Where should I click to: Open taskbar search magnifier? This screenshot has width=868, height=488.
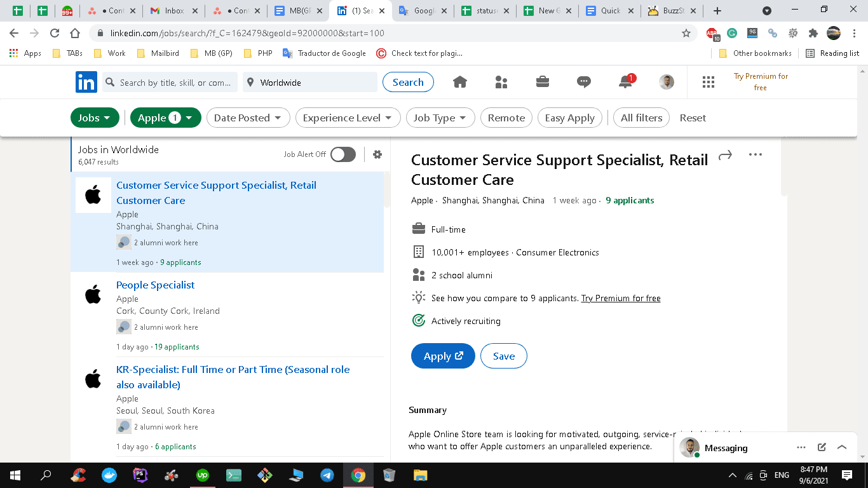coord(46,475)
